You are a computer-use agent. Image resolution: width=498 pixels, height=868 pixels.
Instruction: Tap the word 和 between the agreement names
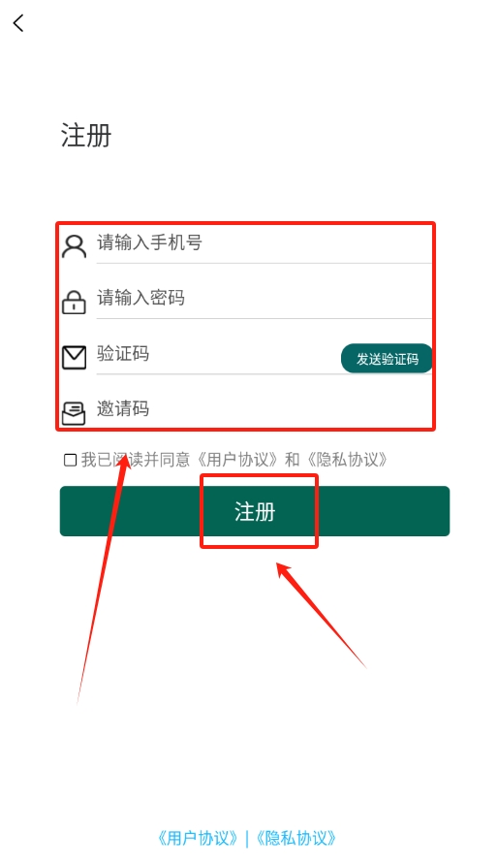point(293,460)
